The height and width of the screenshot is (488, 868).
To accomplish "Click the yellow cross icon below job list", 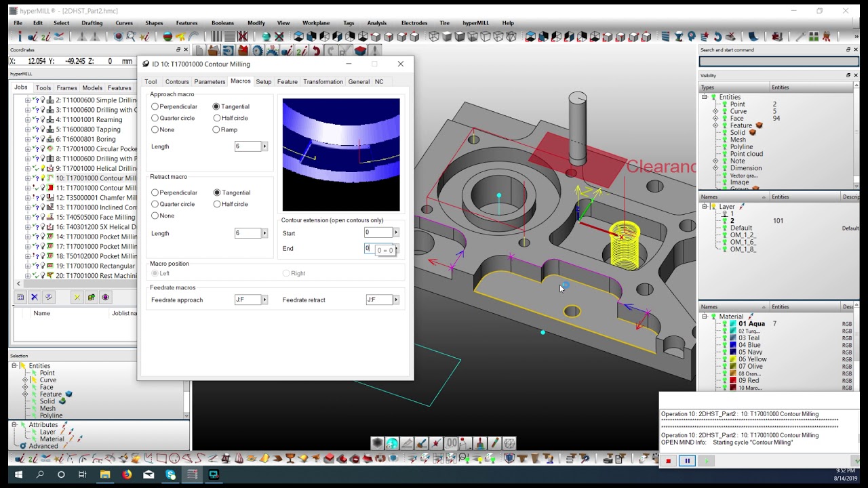I will tap(77, 297).
